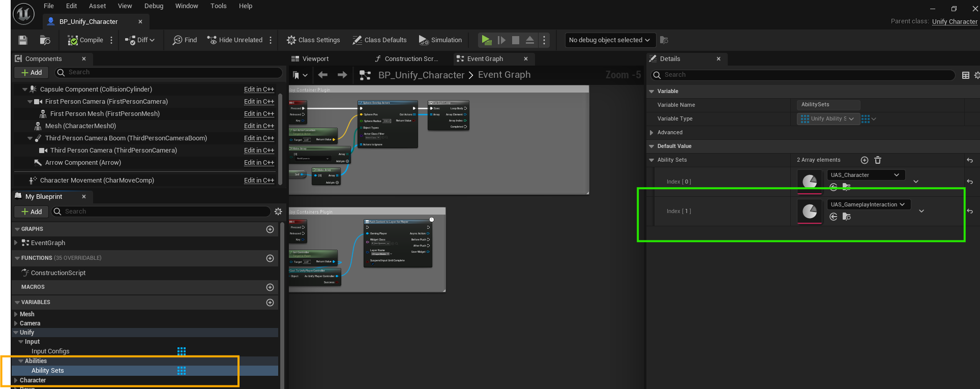The image size is (980, 389).
Task: Click the Eject button
Action: [x=530, y=40]
